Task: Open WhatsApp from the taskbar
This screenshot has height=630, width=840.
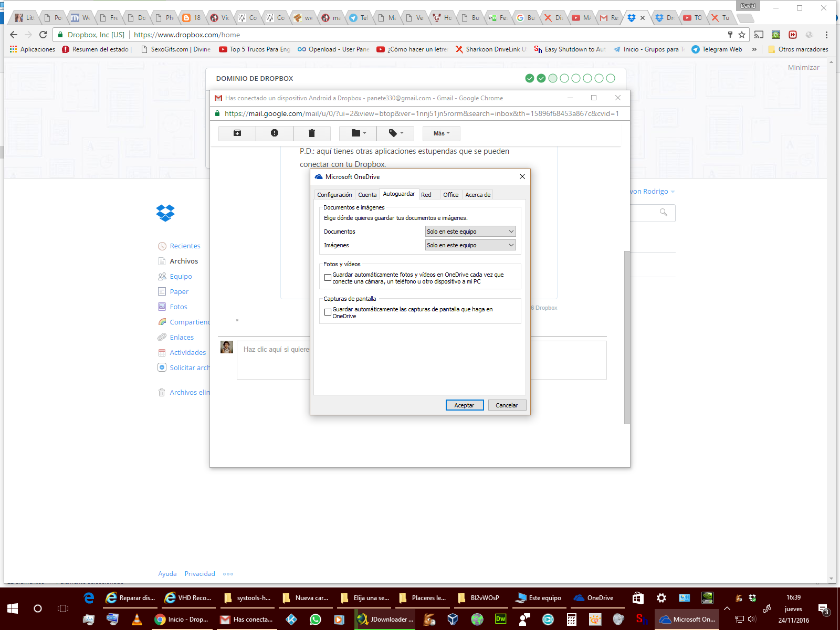Action: tap(315, 619)
